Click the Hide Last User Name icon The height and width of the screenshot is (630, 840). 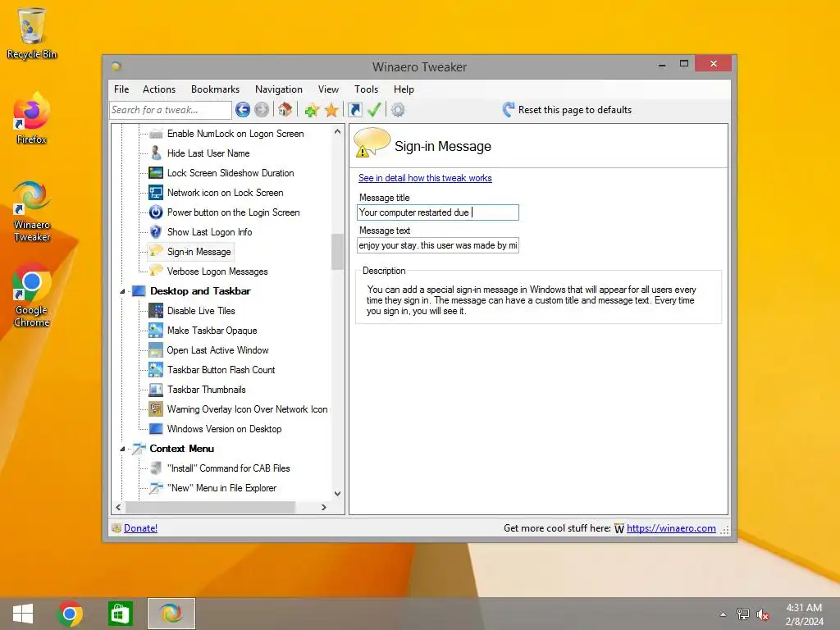[156, 153]
